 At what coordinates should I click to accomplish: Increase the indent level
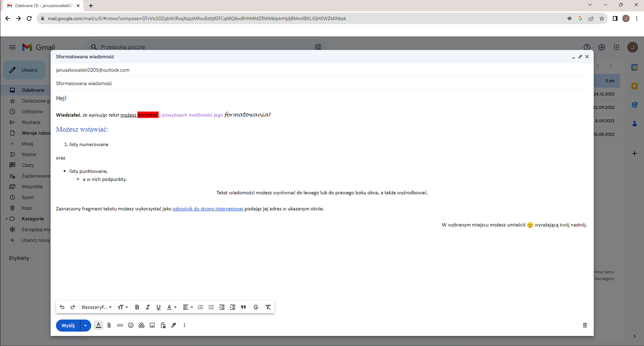point(232,307)
